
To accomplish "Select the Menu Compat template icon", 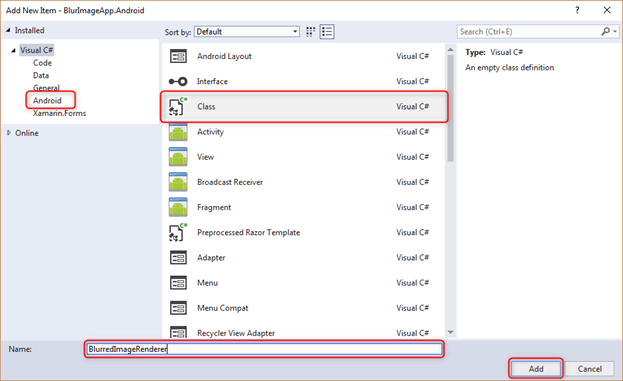I will (x=178, y=308).
